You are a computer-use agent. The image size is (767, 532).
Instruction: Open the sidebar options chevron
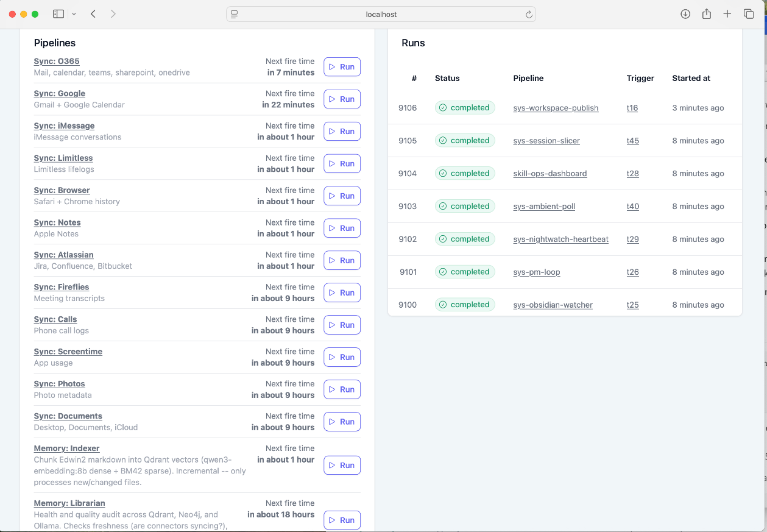tap(74, 13)
